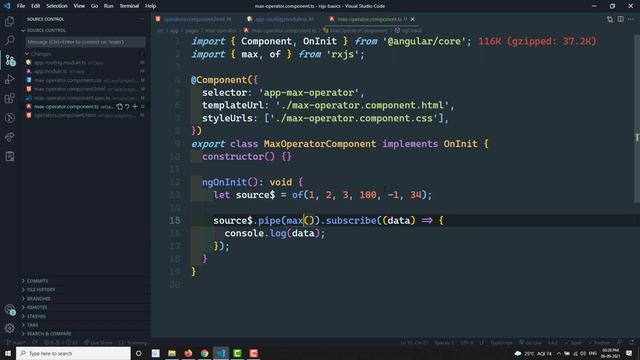Open the View menu
The width and height of the screenshot is (640, 360).
[79, 6]
